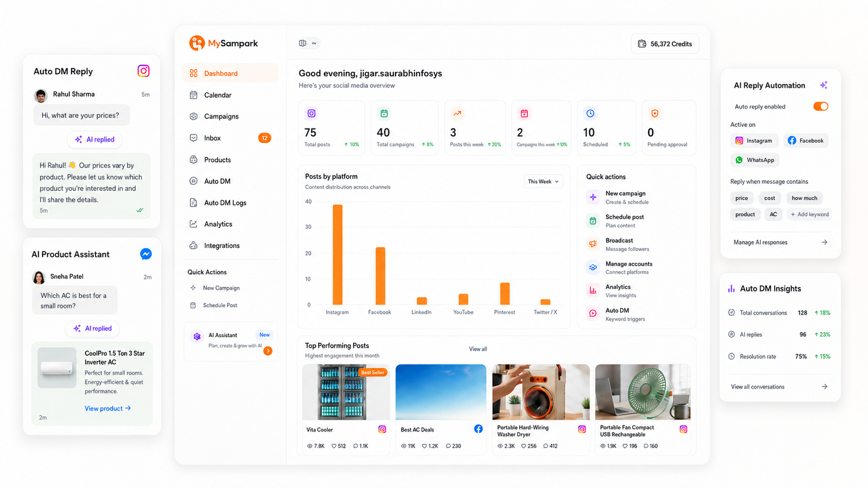
Task: Click the orange arrow in AI Assistant card
Action: click(268, 351)
